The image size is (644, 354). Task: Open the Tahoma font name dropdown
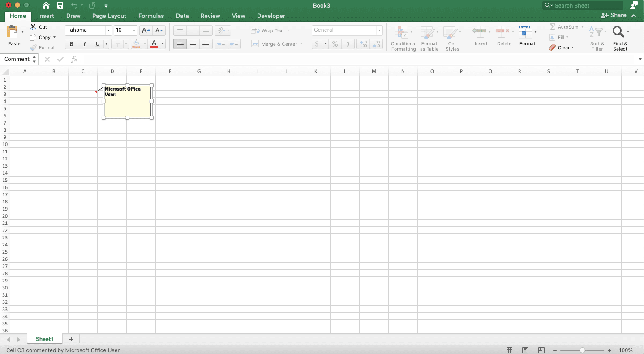pos(108,30)
